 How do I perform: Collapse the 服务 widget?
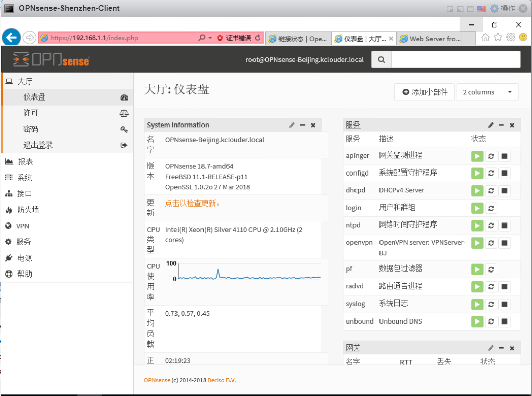tap(501, 125)
